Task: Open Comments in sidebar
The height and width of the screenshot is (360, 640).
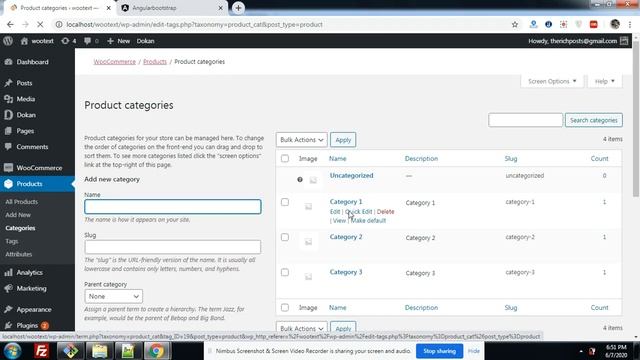Action: pyautogui.click(x=32, y=147)
